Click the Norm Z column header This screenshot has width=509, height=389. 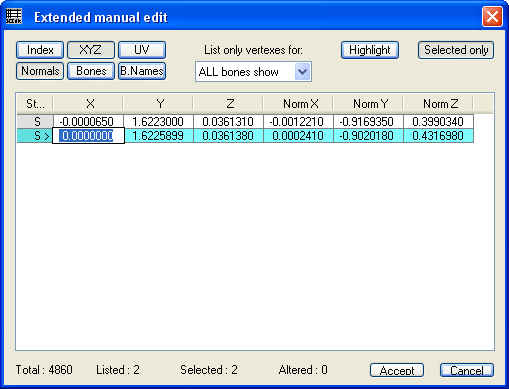click(438, 104)
